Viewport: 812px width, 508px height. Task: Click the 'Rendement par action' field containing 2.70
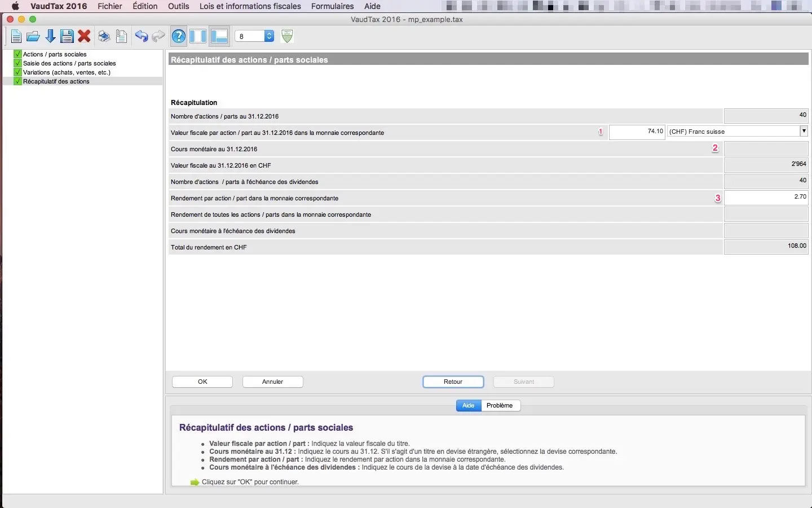tap(766, 198)
